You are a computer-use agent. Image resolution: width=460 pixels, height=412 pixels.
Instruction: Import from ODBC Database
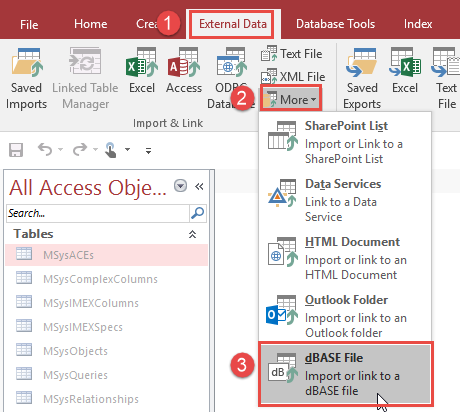[231, 79]
